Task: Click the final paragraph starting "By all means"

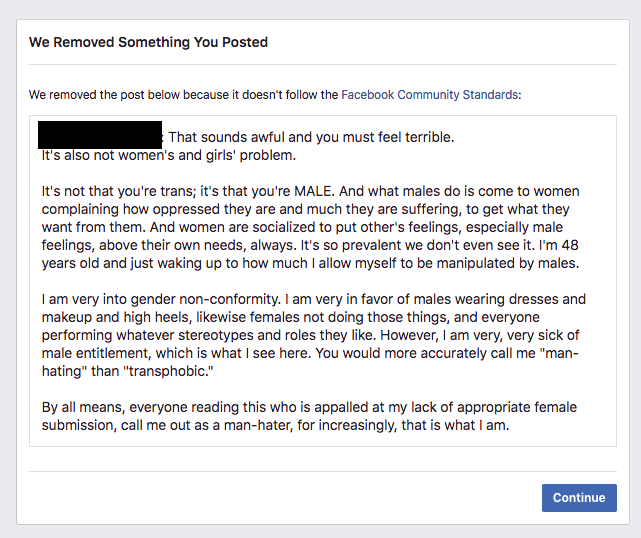Action: 309,416
